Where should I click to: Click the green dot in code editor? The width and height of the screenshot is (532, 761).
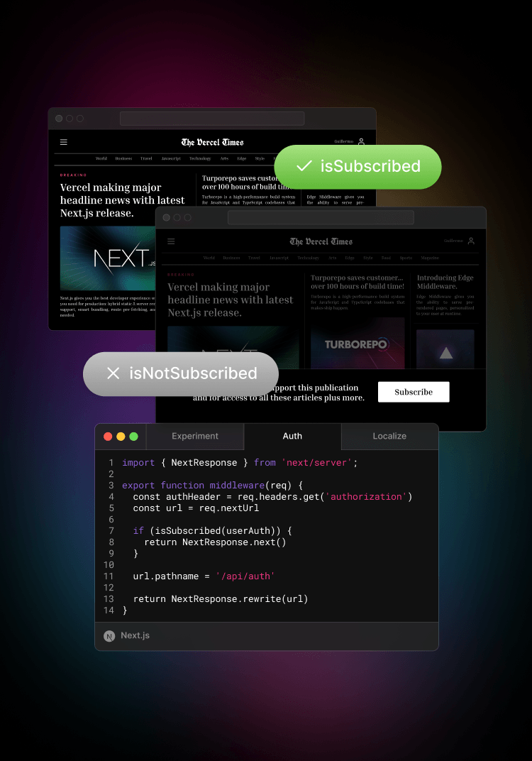[134, 437]
